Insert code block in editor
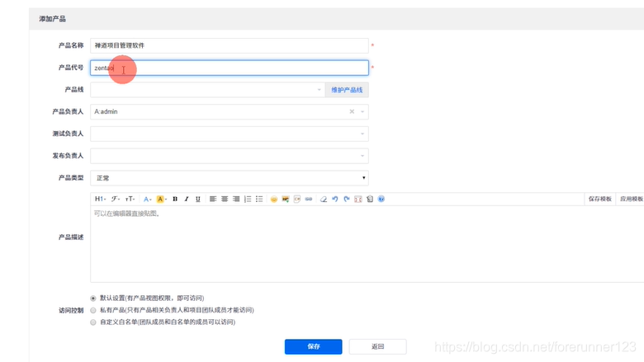644x362 pixels. [297, 199]
